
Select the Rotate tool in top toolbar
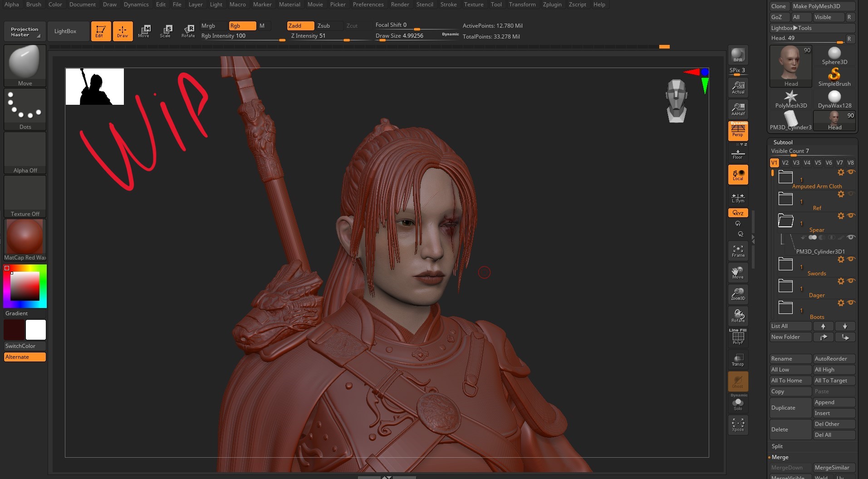[188, 31]
